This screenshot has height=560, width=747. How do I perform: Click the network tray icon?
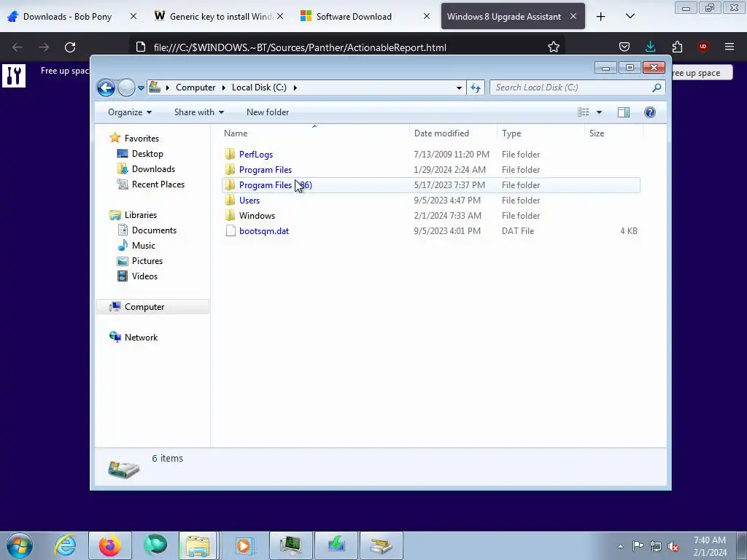(x=656, y=546)
